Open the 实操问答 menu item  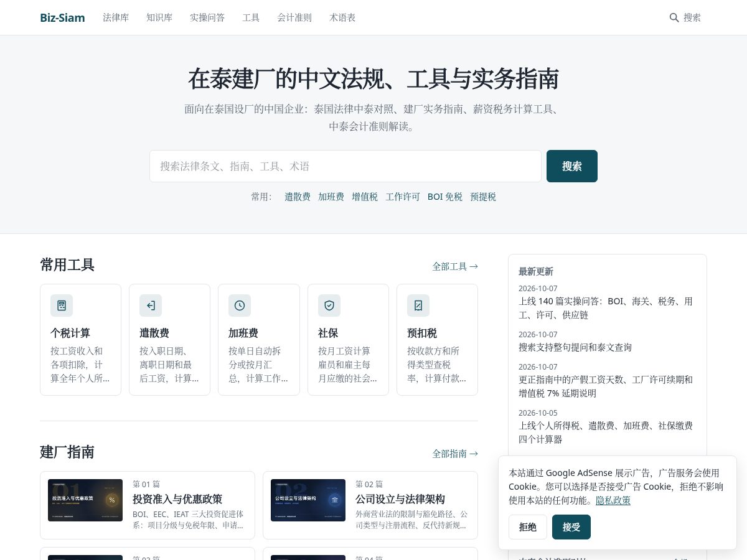tap(207, 17)
